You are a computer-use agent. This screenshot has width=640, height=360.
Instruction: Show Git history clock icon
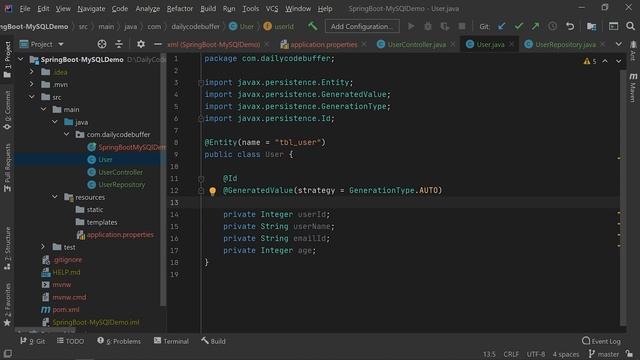(552, 26)
